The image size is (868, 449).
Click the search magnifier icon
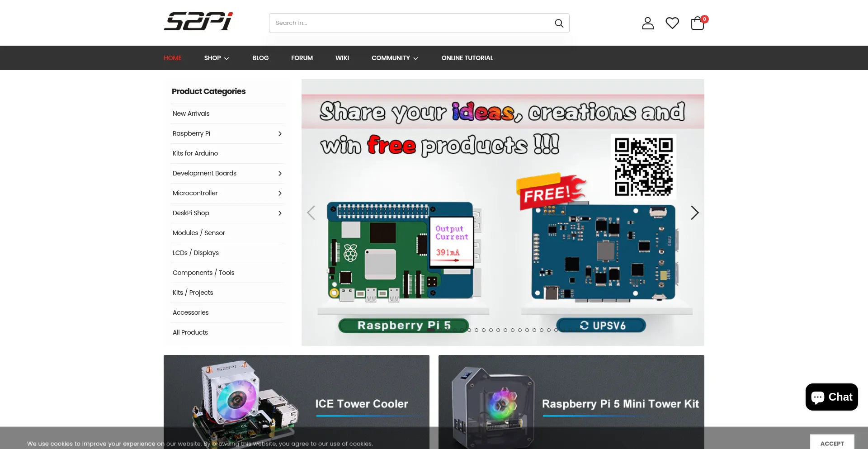tap(559, 23)
